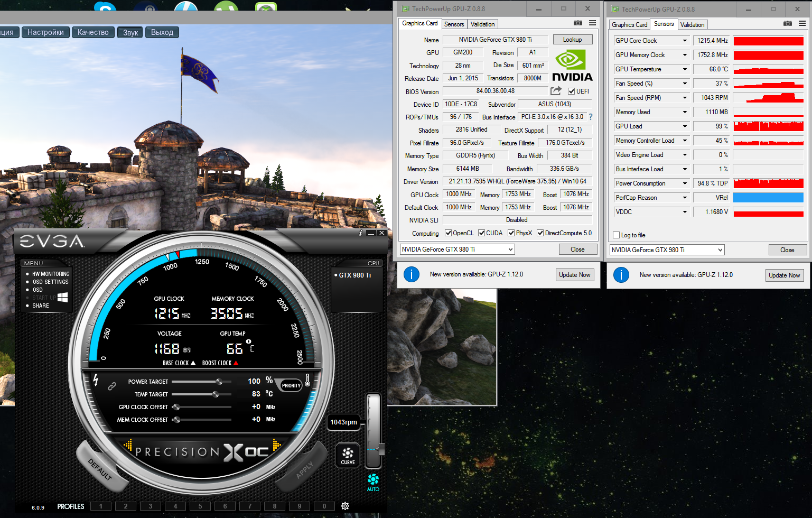Open EVGA Precision settings gear
812x518 pixels.
pos(345,506)
